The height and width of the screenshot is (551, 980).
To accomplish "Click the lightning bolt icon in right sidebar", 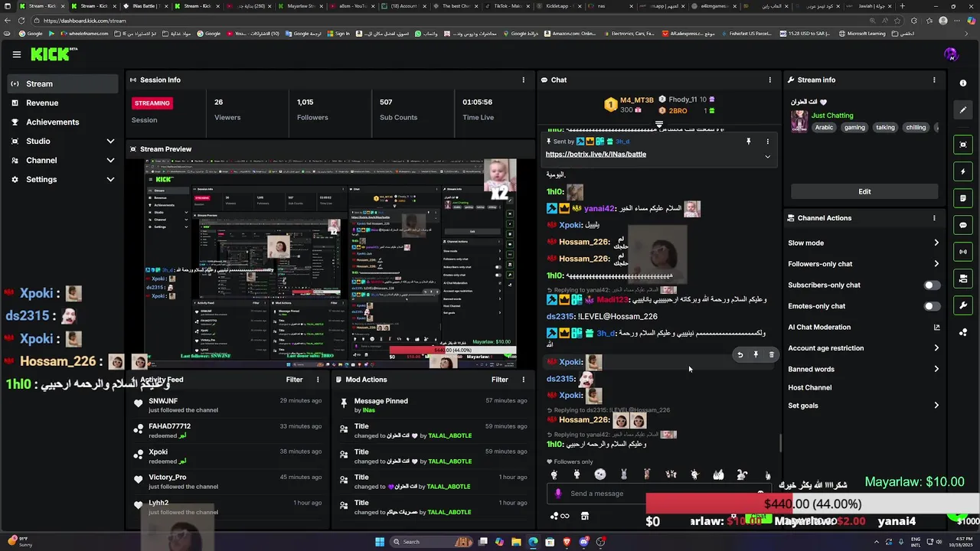I will click(963, 171).
